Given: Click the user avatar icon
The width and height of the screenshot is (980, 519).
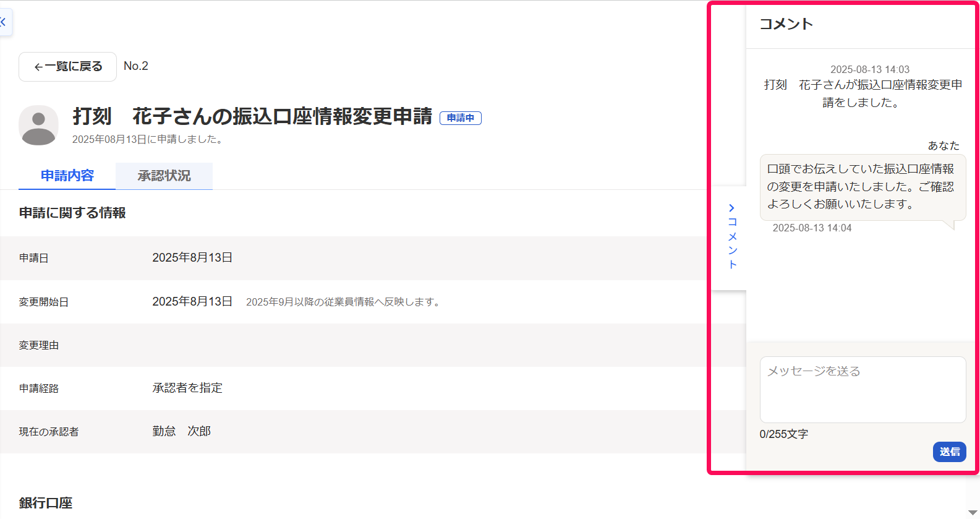Looking at the screenshot, I should pos(38,125).
